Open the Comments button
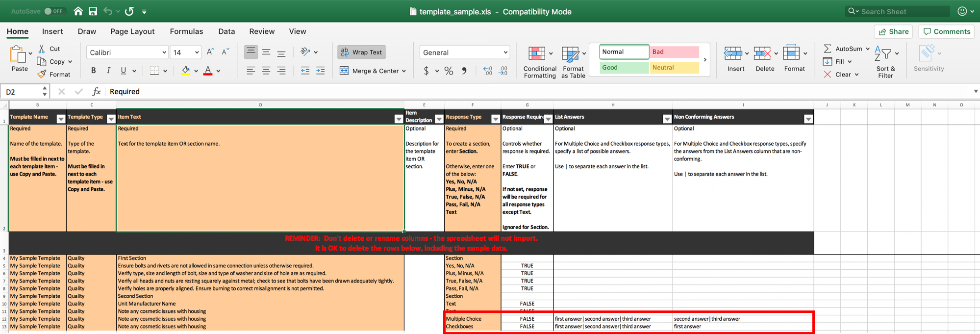 click(x=947, y=31)
